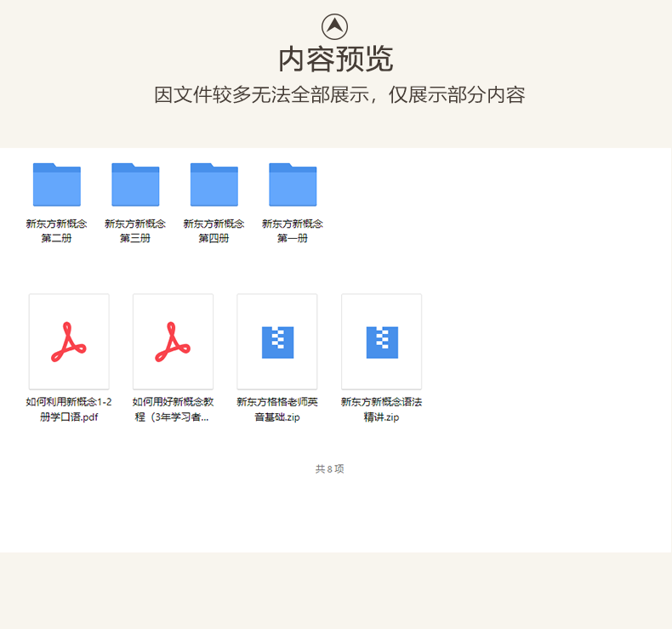Click the label 新东方新概念第一册
This screenshot has width=672, height=629.
tap(293, 231)
